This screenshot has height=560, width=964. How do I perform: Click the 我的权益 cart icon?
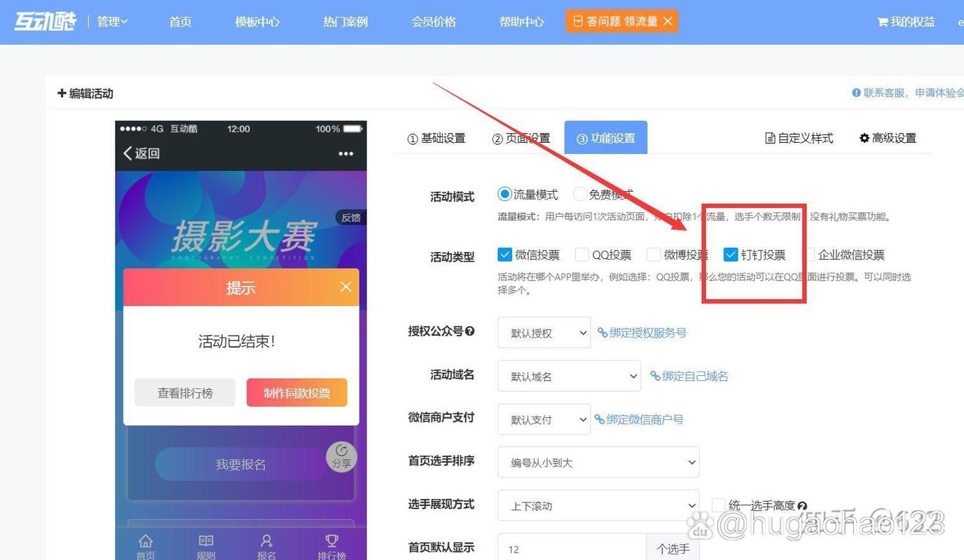pyautogui.click(x=883, y=22)
